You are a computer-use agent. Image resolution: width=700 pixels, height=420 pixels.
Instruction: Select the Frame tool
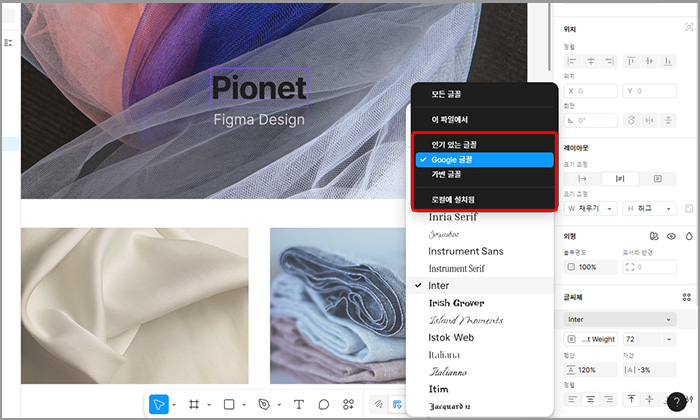194,404
